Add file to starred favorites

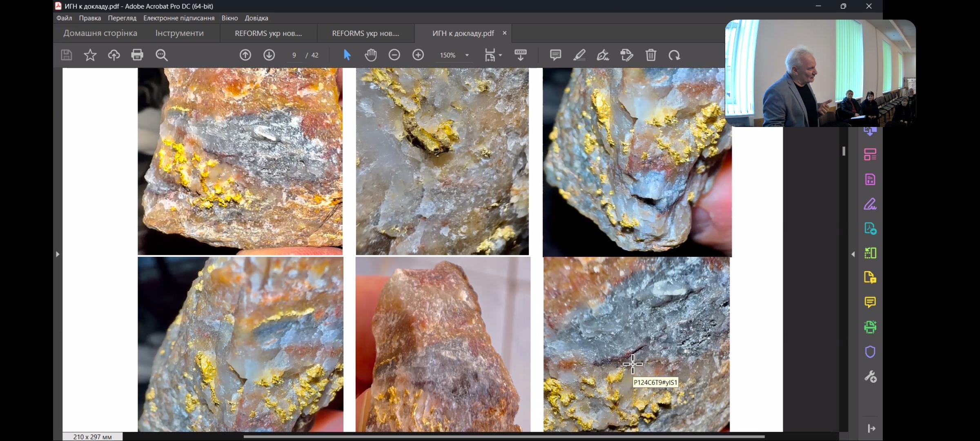(x=90, y=55)
